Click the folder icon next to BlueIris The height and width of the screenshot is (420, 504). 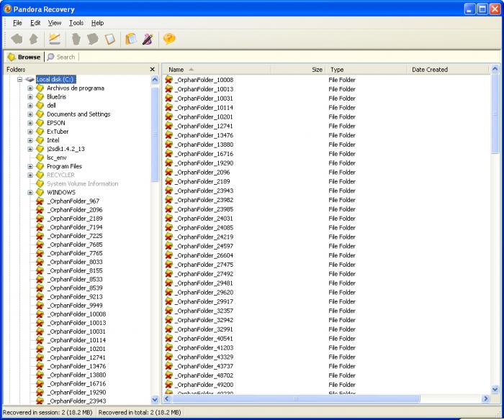40,97
